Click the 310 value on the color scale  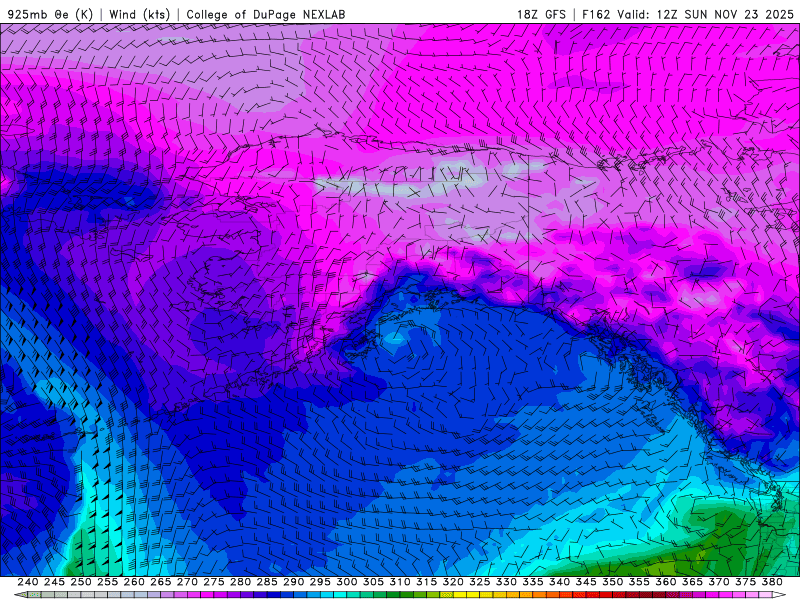click(399, 582)
